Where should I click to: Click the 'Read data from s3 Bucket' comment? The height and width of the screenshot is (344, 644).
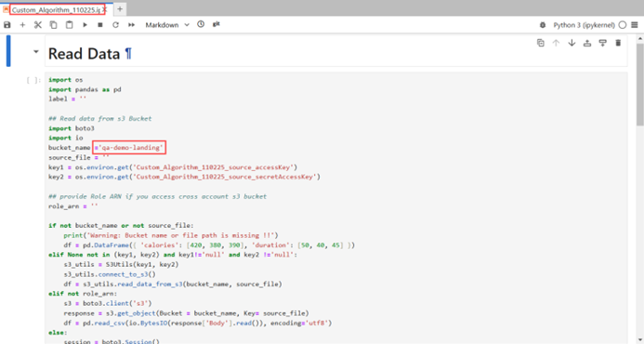(x=99, y=118)
